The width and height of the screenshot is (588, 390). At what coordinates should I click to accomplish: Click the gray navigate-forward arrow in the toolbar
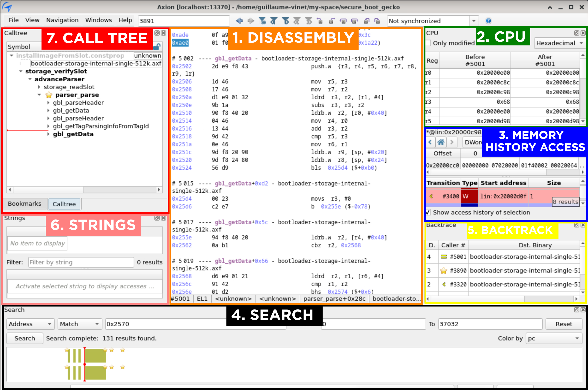coord(250,21)
